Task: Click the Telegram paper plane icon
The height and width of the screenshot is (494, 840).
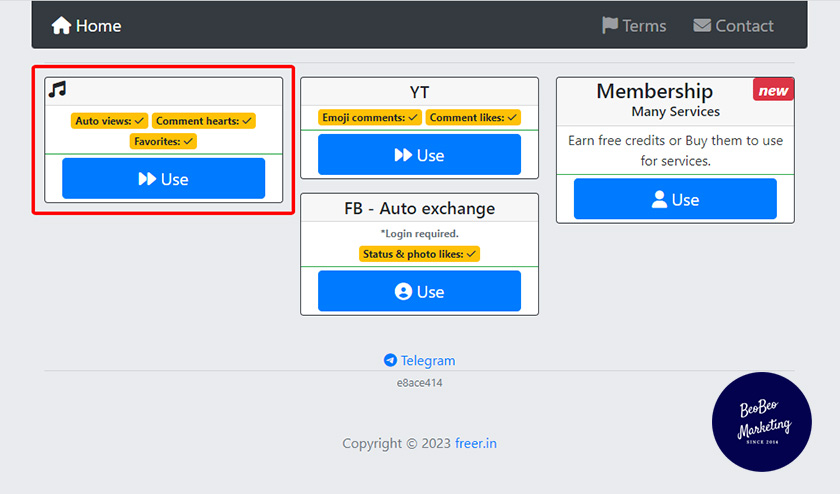Action: (x=390, y=360)
